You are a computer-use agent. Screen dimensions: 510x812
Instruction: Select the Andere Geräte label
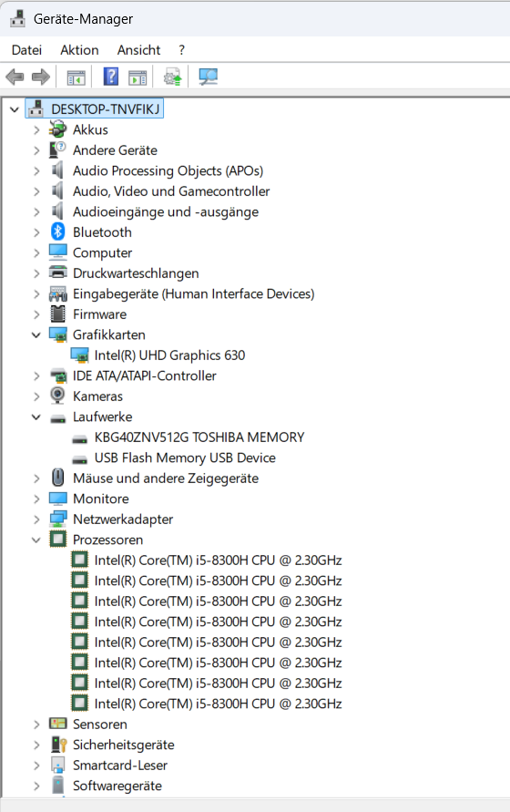pos(115,150)
